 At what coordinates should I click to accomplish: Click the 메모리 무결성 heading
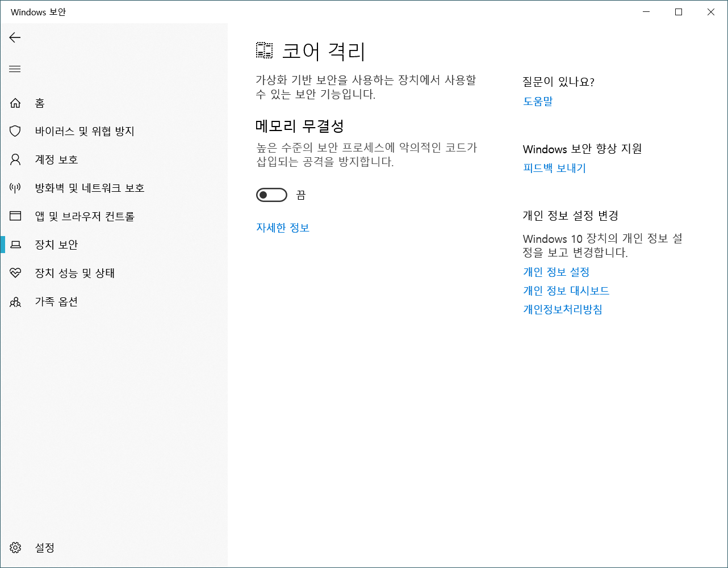point(300,125)
